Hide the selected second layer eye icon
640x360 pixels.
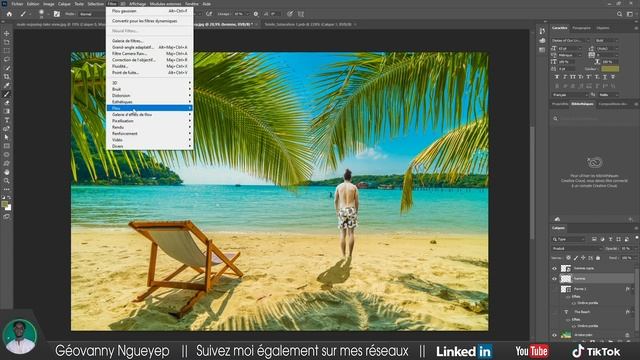point(554,279)
